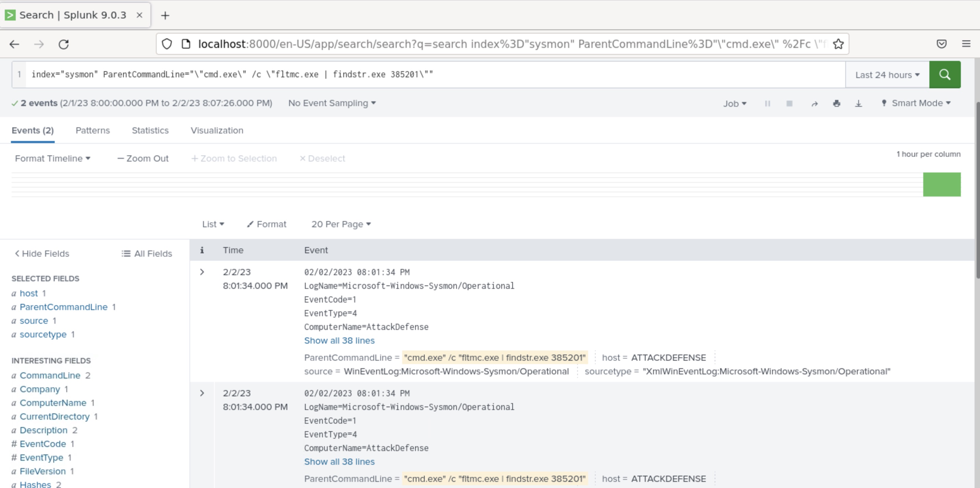Close the Splunk search tab
Image resolution: width=980 pixels, height=488 pixels.
140,15
